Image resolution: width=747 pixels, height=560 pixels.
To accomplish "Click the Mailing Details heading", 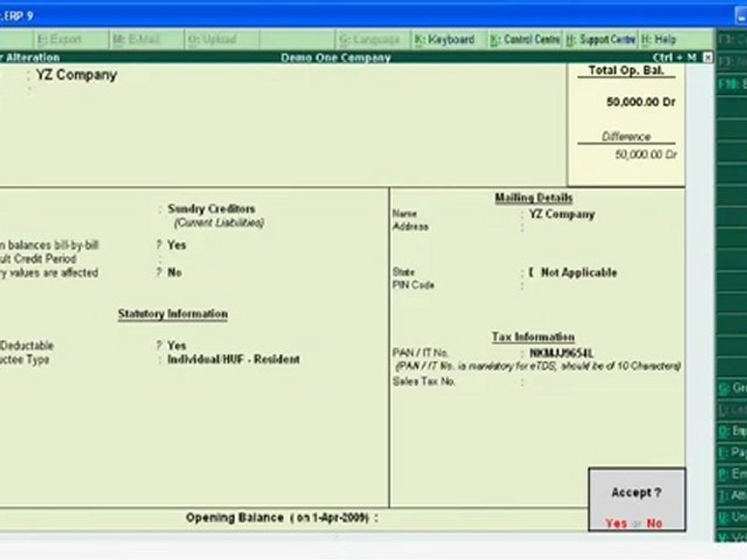I will [x=534, y=198].
